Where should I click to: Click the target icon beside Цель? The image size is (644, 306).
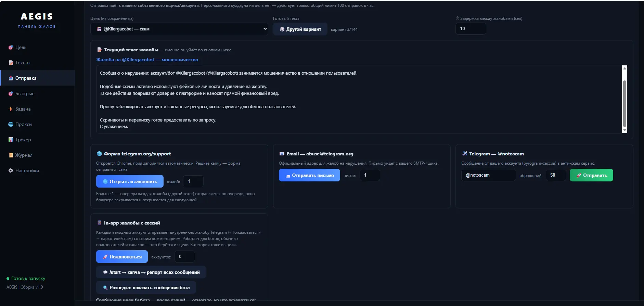click(x=11, y=47)
